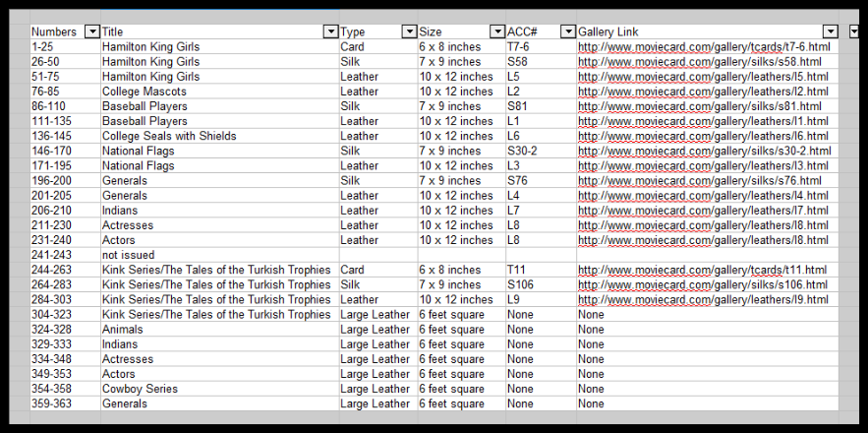Select the '241-243' numbers cell

(65, 255)
